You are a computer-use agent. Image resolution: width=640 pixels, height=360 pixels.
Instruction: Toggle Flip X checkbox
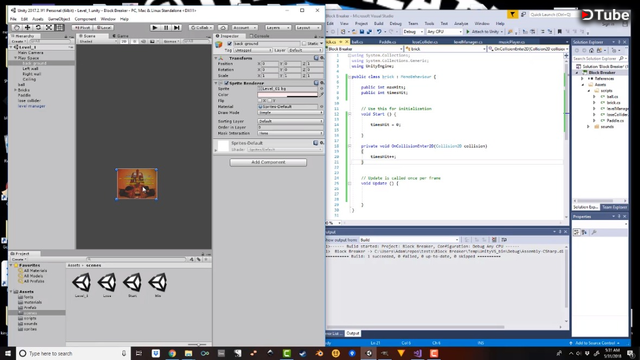[x=260, y=100]
